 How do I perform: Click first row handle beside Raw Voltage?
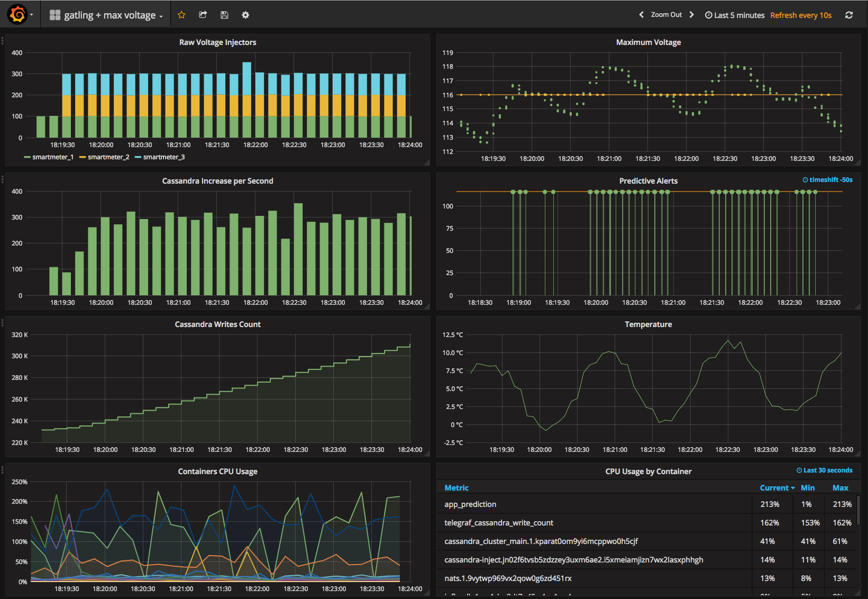pos(3,40)
